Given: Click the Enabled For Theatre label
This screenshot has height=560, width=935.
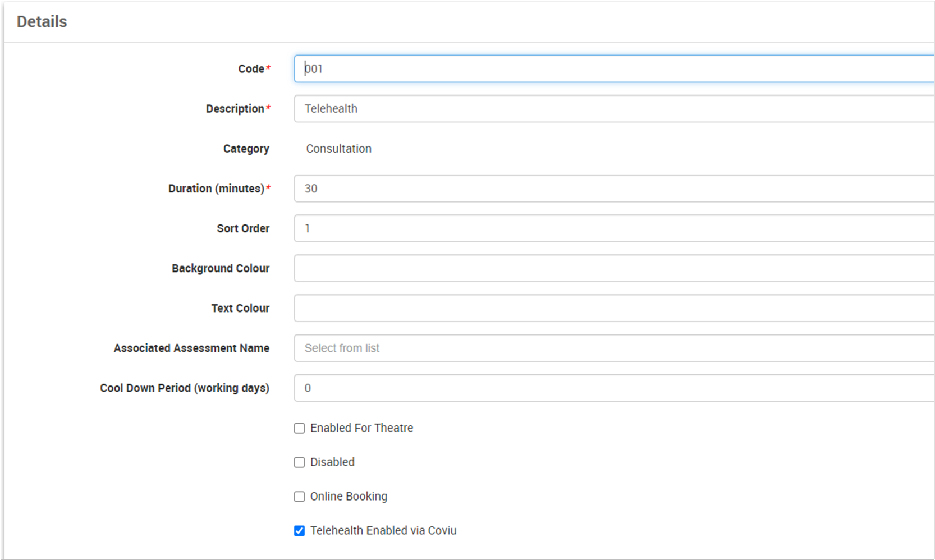Looking at the screenshot, I should click(361, 428).
